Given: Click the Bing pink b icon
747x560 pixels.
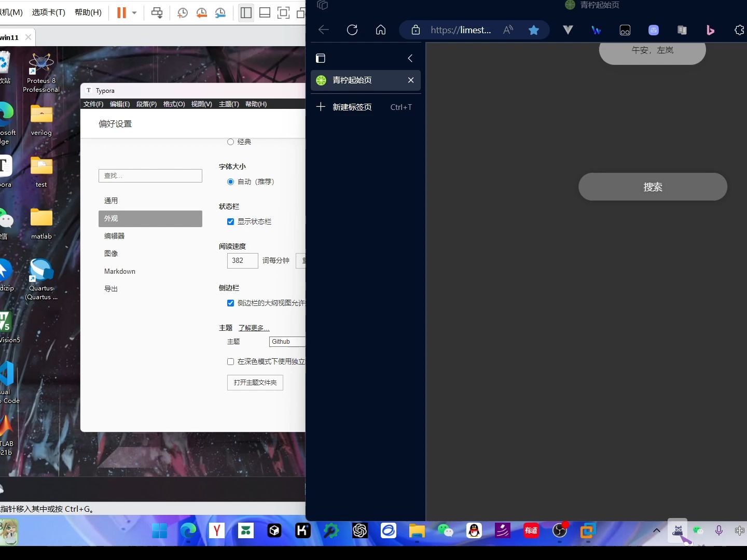Looking at the screenshot, I should (x=710, y=30).
